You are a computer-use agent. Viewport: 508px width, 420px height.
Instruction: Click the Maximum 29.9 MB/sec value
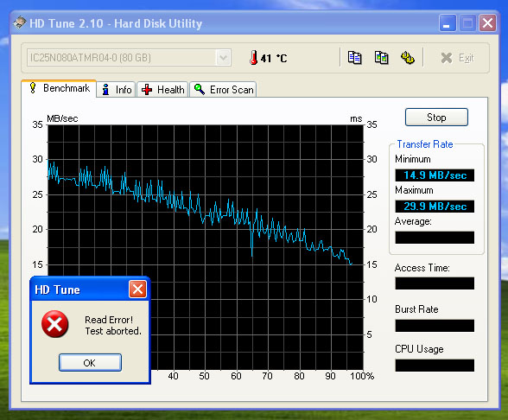(x=435, y=207)
